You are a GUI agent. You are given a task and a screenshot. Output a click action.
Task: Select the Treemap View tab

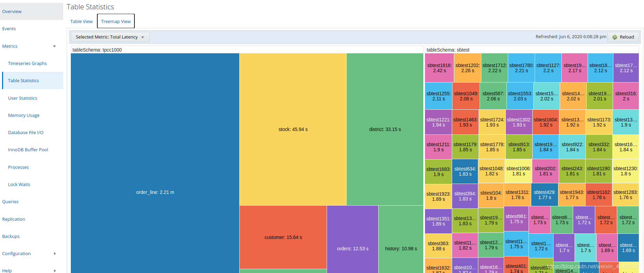click(116, 21)
